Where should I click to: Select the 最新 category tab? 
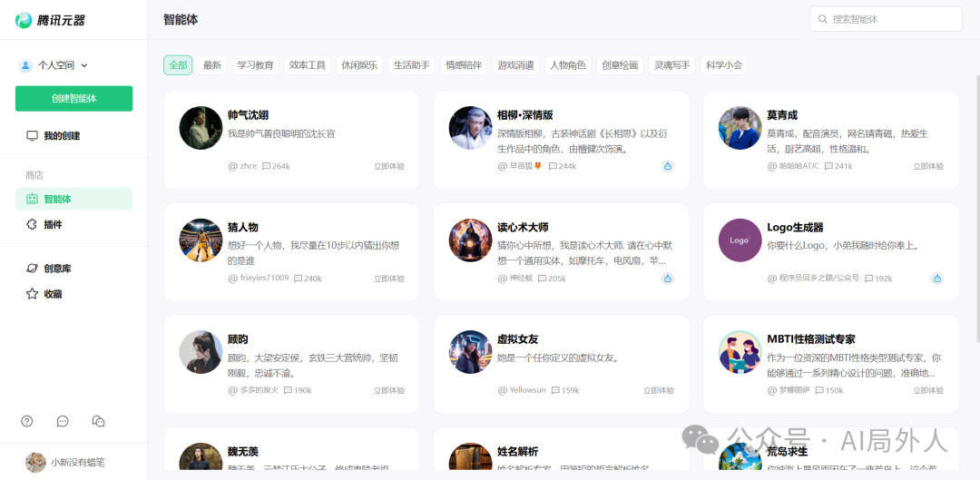[x=212, y=65]
